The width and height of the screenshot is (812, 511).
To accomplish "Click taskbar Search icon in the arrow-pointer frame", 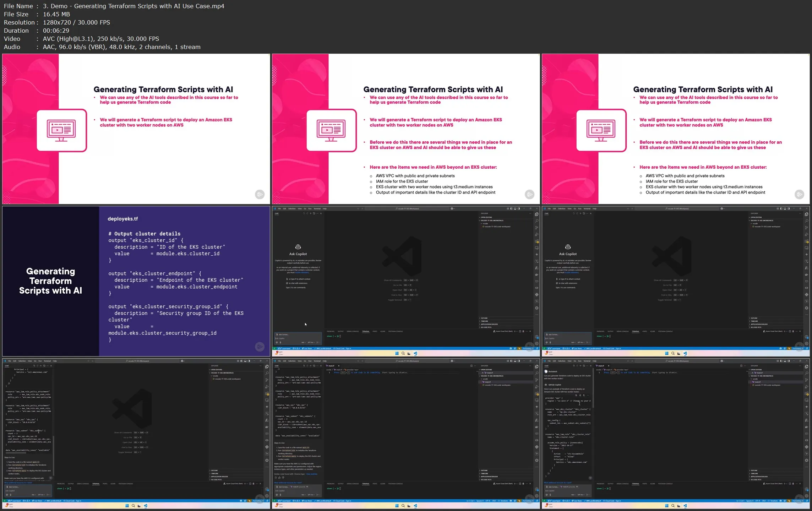I will coord(403,353).
